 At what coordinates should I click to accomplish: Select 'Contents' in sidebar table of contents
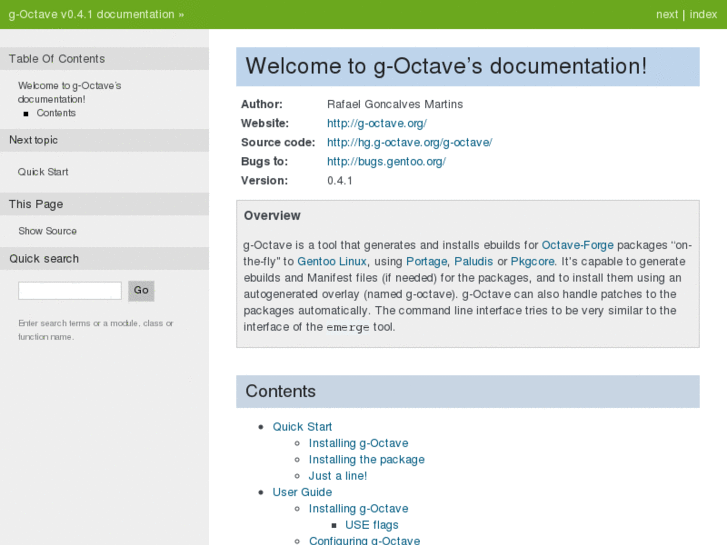56,113
